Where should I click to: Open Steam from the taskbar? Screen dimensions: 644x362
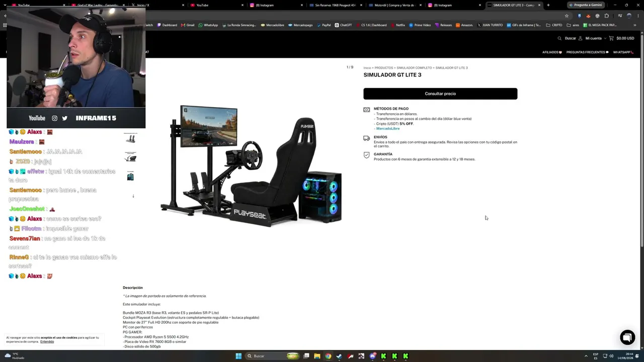[339, 356]
